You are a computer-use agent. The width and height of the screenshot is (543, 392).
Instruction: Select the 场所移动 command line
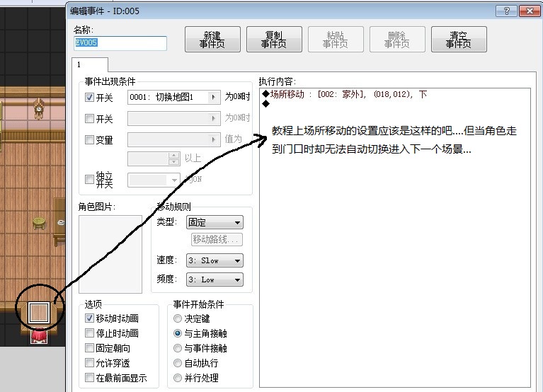point(345,94)
